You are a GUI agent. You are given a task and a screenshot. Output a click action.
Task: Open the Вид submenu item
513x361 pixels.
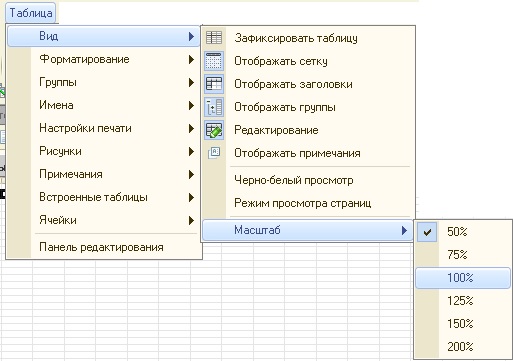[x=103, y=36]
